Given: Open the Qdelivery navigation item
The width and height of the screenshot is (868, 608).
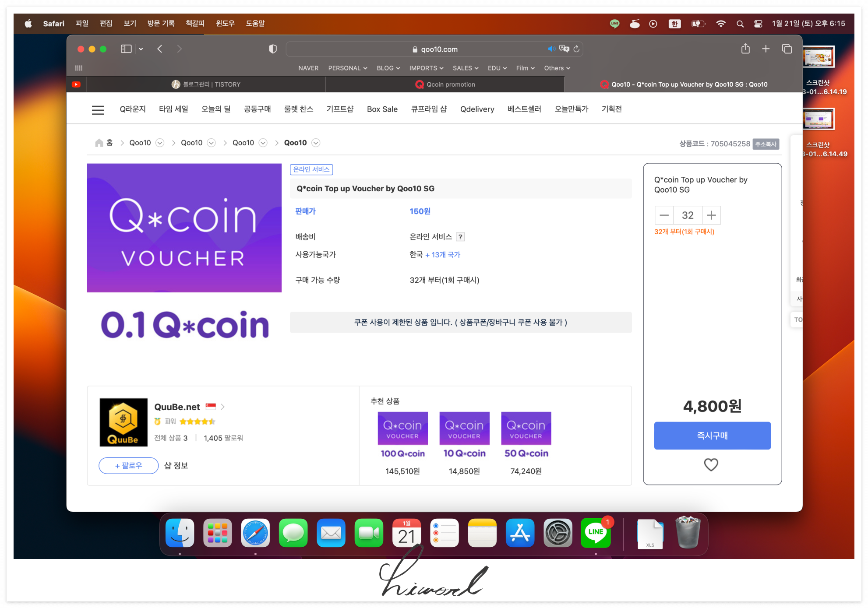Looking at the screenshot, I should point(477,109).
